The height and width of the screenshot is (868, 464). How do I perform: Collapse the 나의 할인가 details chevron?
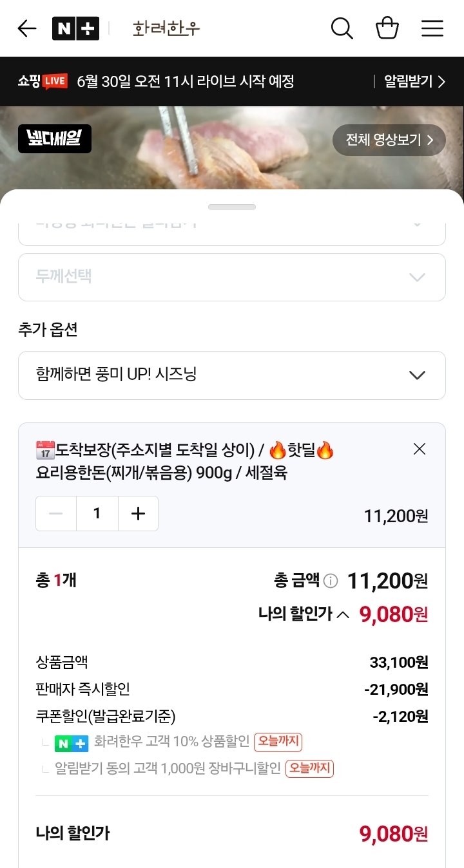(x=343, y=615)
